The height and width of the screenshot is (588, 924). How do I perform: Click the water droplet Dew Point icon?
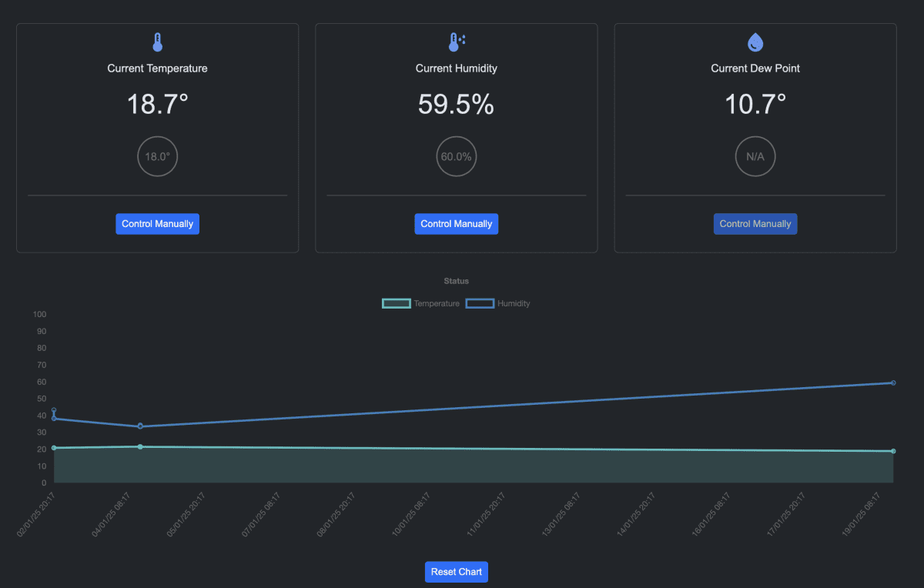[755, 42]
